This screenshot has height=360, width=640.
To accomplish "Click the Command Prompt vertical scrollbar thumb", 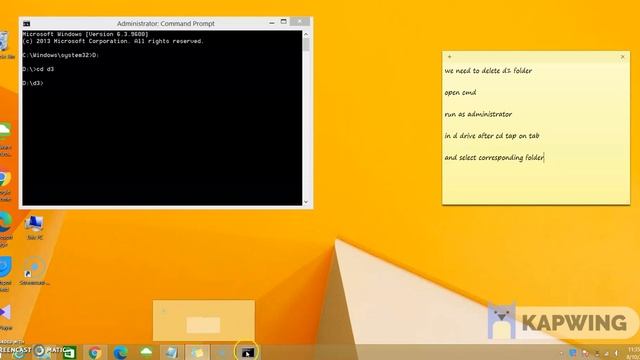I will 306,45.
